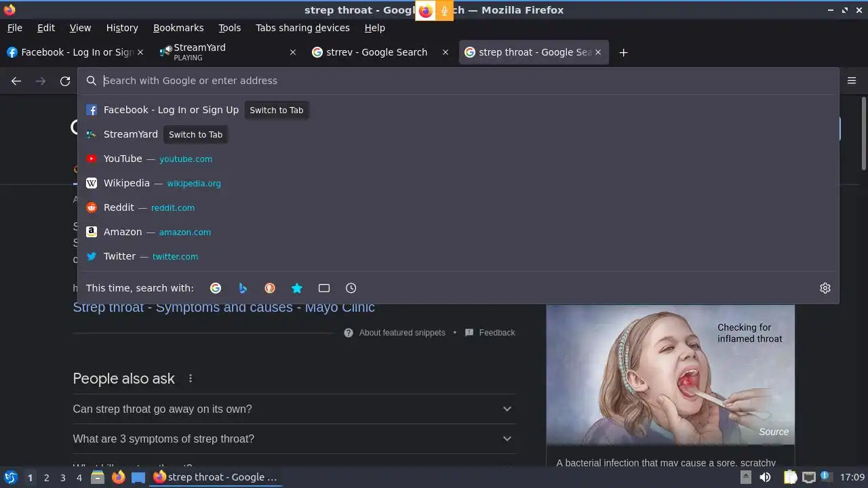
Task: Search history with the clock icon
Action: pyautogui.click(x=351, y=288)
